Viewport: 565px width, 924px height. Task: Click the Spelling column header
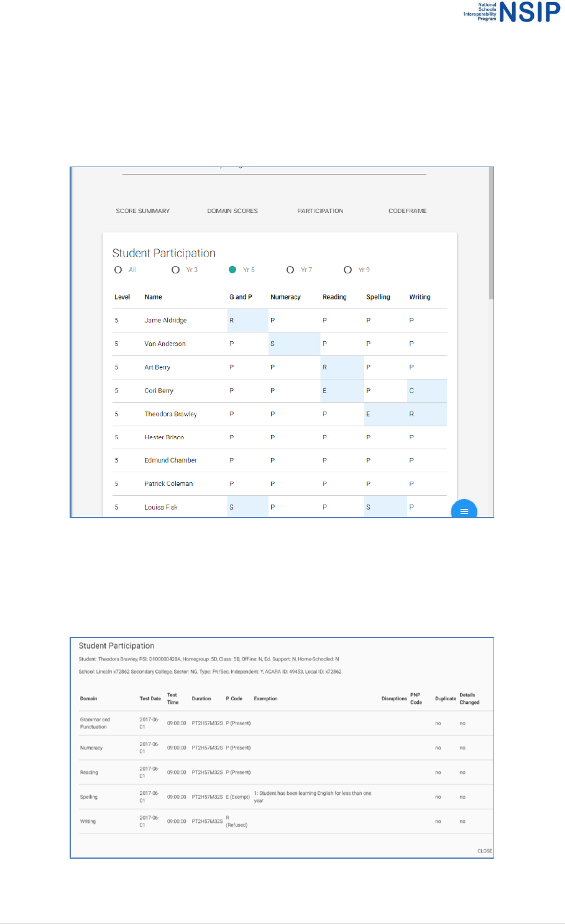pos(378,297)
